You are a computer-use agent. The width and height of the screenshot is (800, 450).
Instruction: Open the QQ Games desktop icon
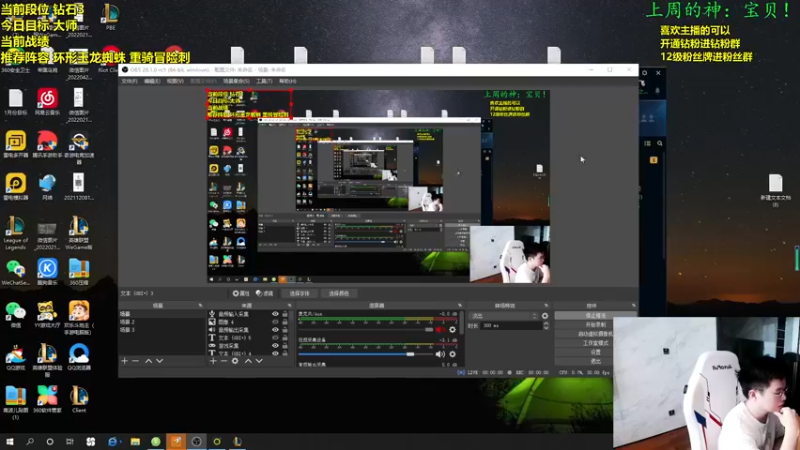point(15,357)
